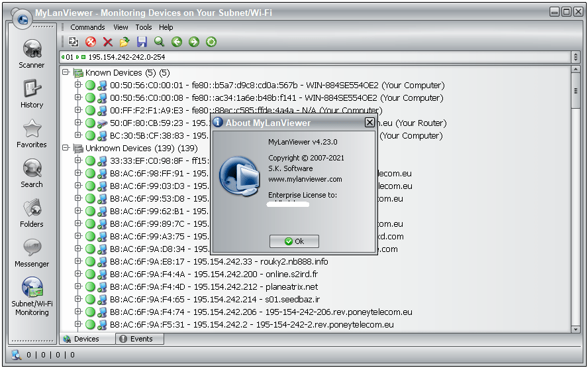This screenshot has width=588, height=368.
Task: Select the 195.154.242.2 device row
Action: (x=252, y=324)
